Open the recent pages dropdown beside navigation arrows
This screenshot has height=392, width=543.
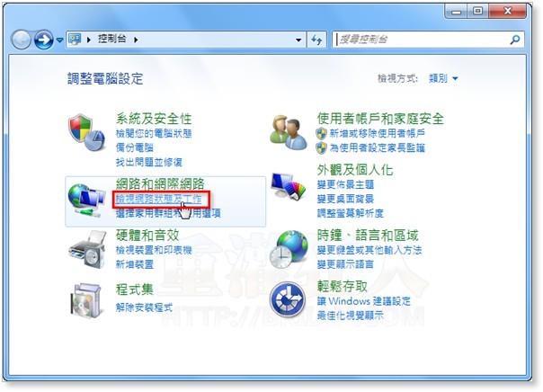pyautogui.click(x=59, y=40)
